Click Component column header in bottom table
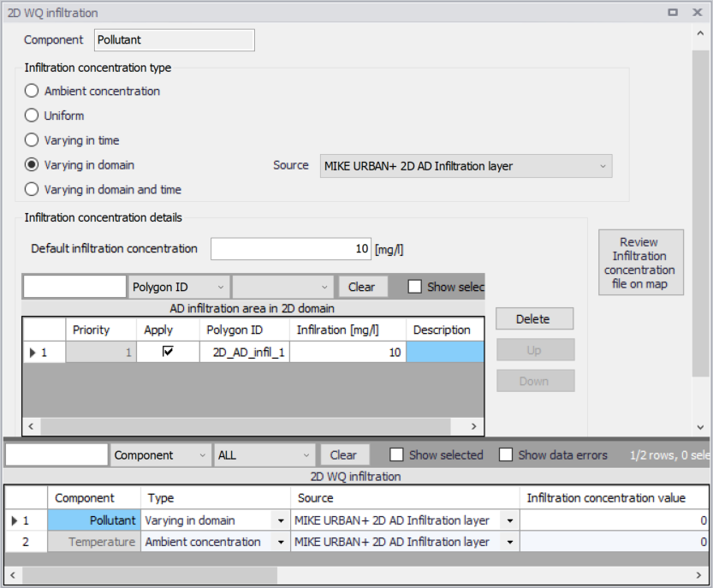The width and height of the screenshot is (713, 588). pos(94,498)
